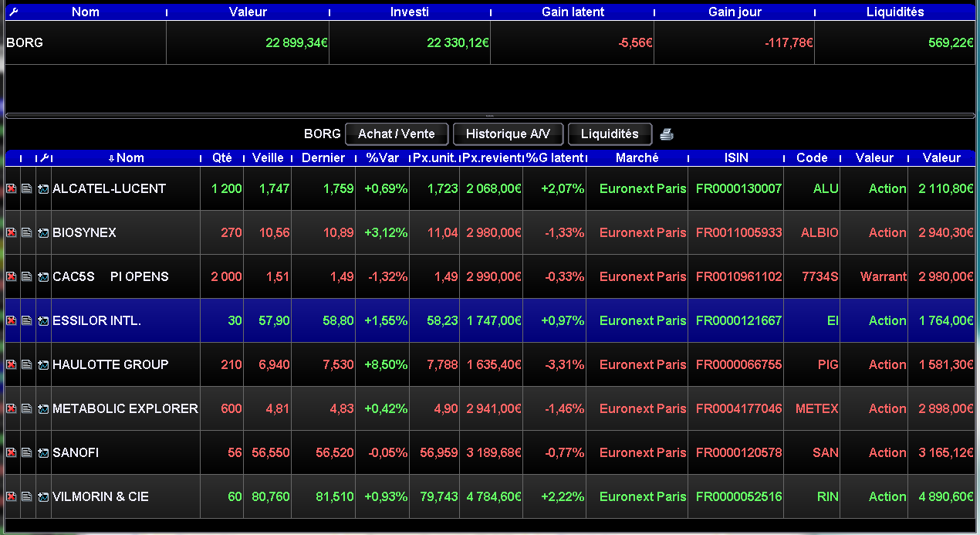Select the ESSILOR INTL. position name
The image size is (980, 535).
[x=96, y=320]
